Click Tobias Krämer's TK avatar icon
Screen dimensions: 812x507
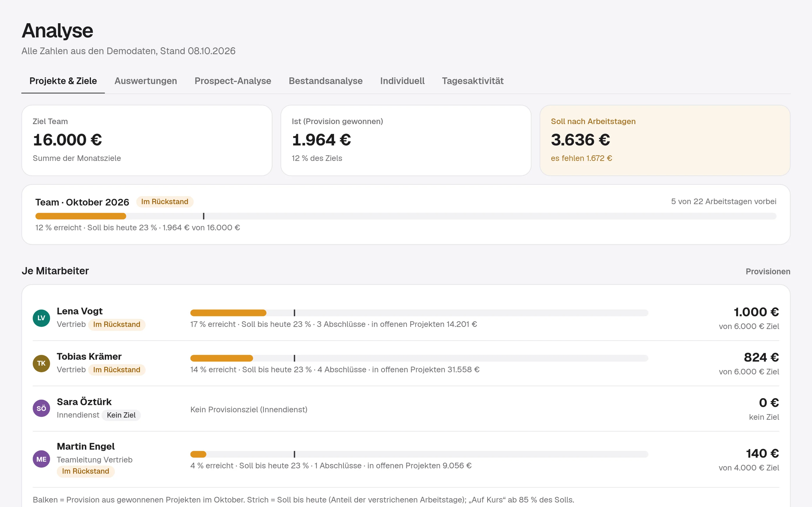41,363
